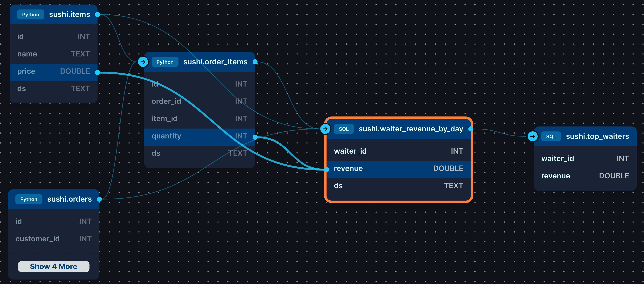Click the quantity column connection handle

[x=255, y=137]
